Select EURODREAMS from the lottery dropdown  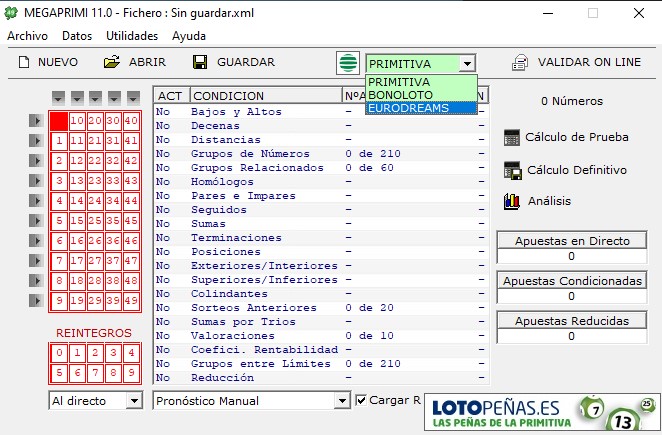click(x=421, y=108)
